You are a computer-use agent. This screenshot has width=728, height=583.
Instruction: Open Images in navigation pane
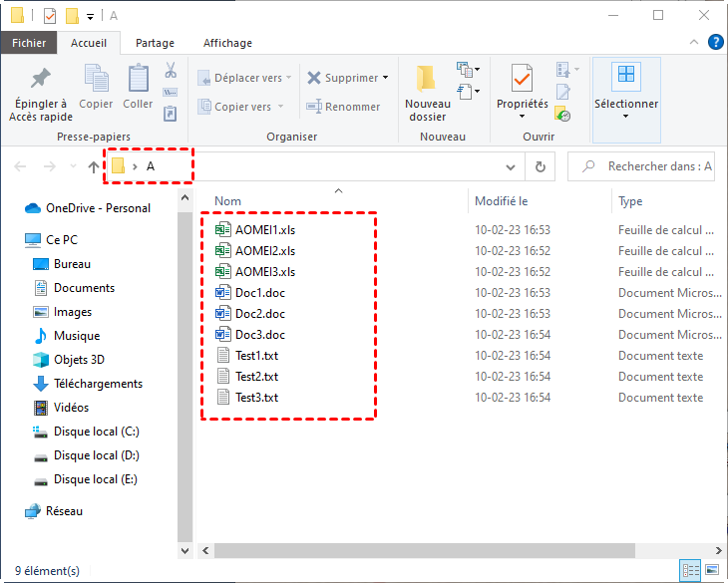[62, 312]
